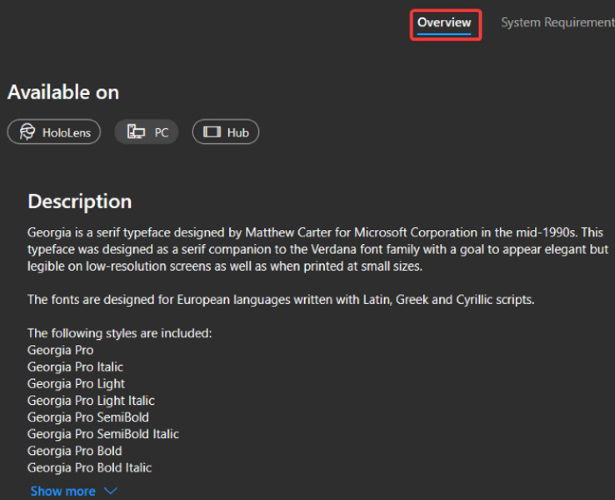Click the Description heading
Screen dimensions: 615x500
click(79, 201)
